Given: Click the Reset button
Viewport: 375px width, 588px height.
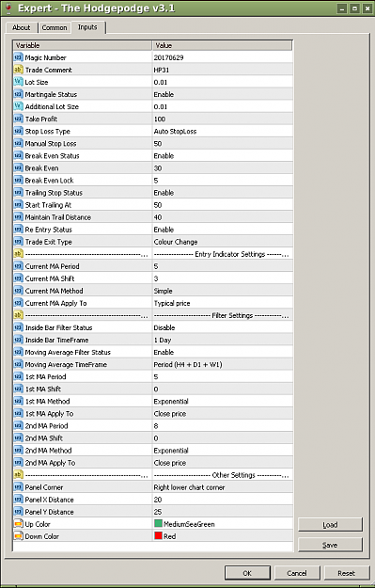Looking at the screenshot, I should [x=346, y=573].
